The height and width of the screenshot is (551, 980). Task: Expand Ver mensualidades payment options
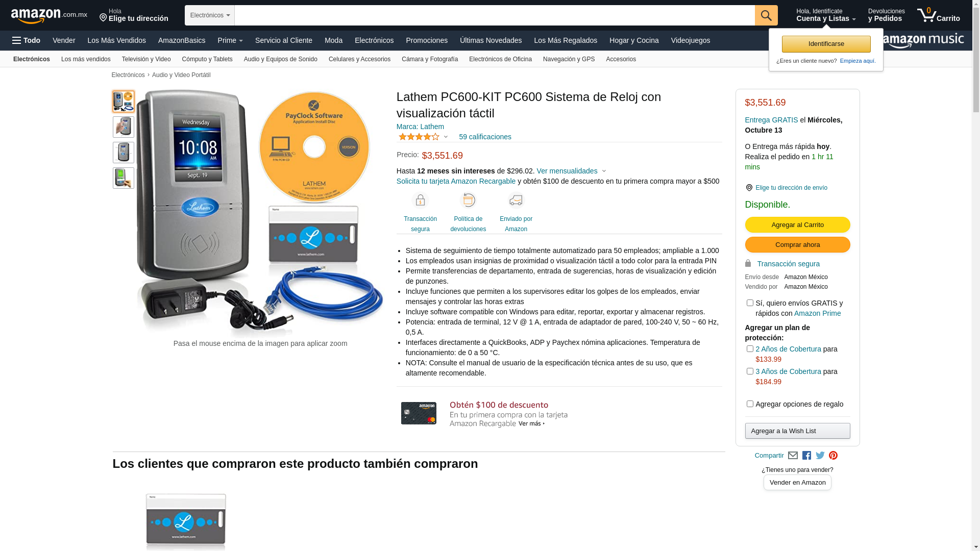click(x=571, y=171)
